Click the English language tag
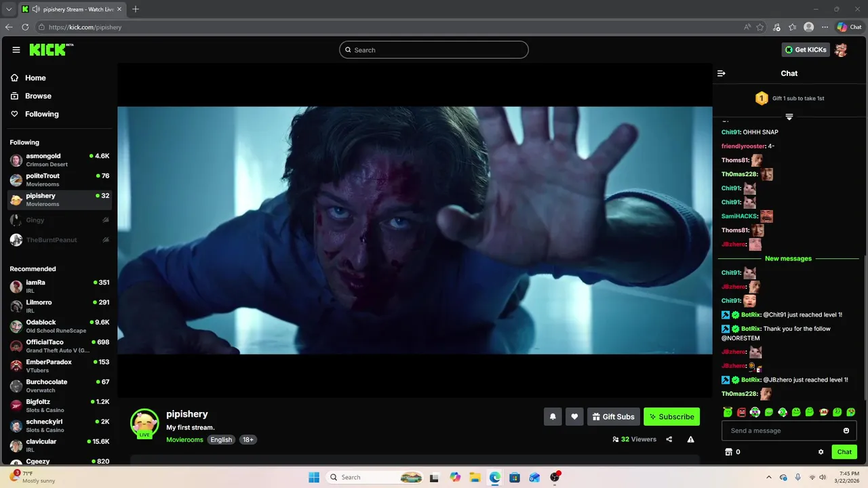The image size is (868, 488). coord(221,440)
